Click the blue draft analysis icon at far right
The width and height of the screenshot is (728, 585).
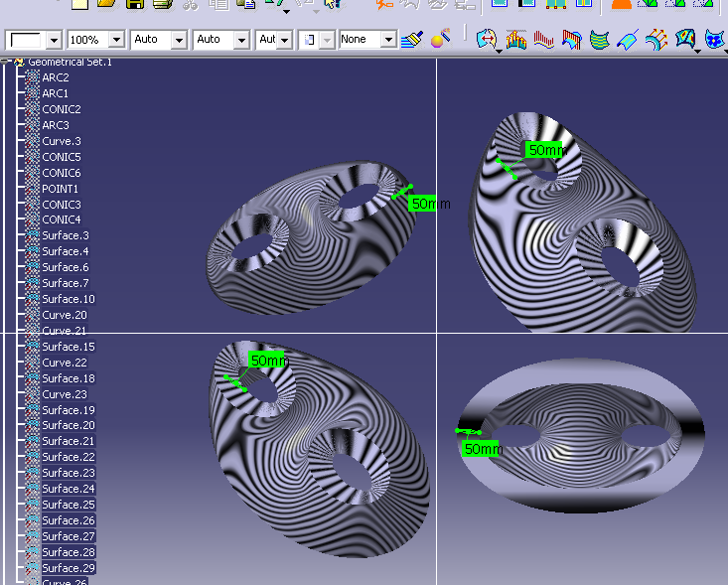(x=715, y=40)
